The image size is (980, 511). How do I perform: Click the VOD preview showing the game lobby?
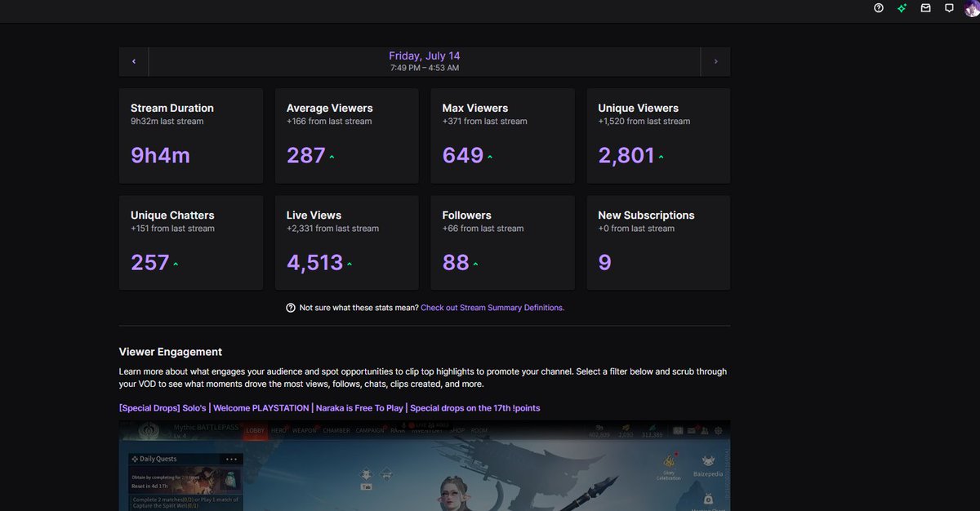coord(425,466)
